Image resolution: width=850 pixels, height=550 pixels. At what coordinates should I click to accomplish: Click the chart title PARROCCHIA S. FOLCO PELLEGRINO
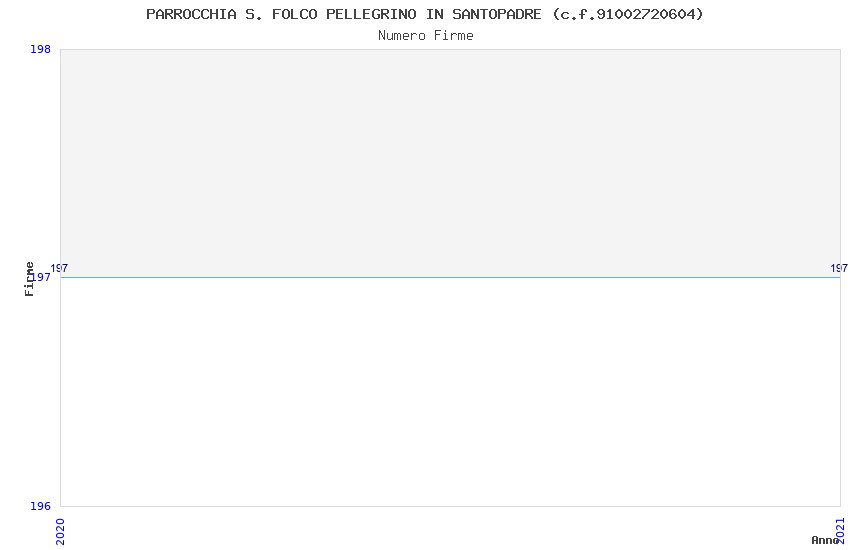pos(424,14)
